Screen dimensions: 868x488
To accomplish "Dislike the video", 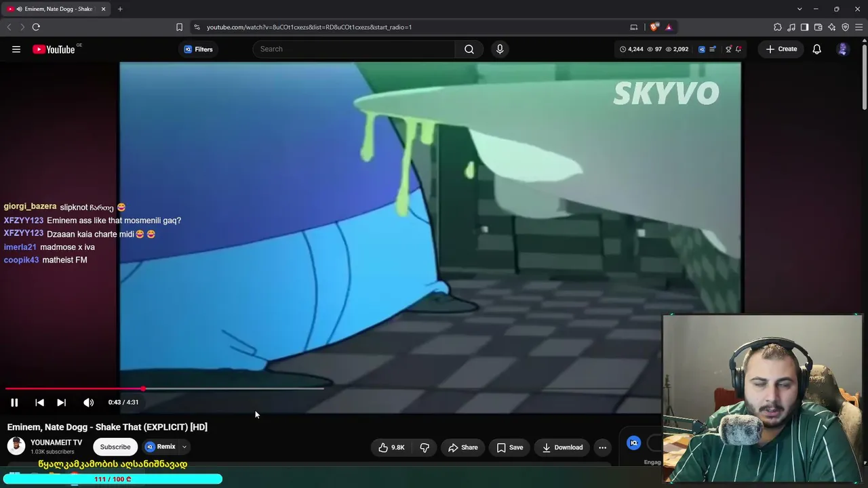I will click(425, 447).
